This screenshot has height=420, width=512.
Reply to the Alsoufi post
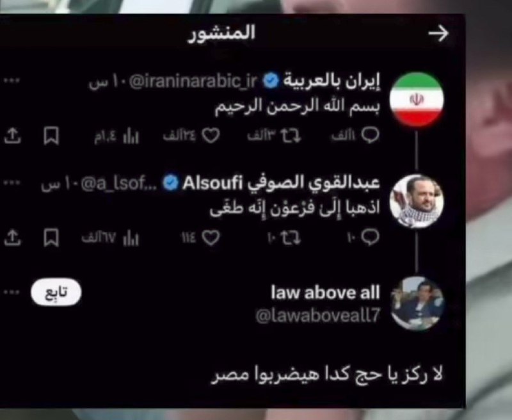(371, 237)
